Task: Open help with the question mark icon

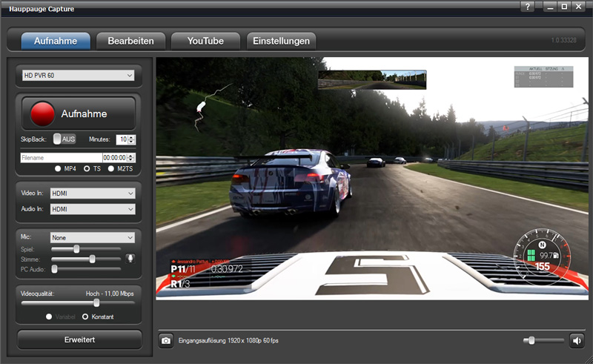Action: click(528, 7)
